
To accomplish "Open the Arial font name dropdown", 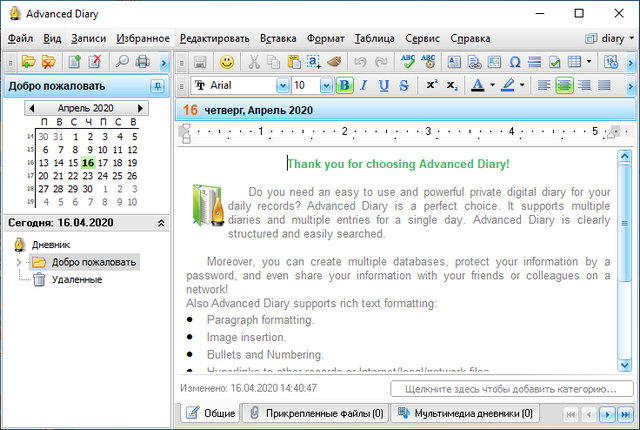I will 282,86.
